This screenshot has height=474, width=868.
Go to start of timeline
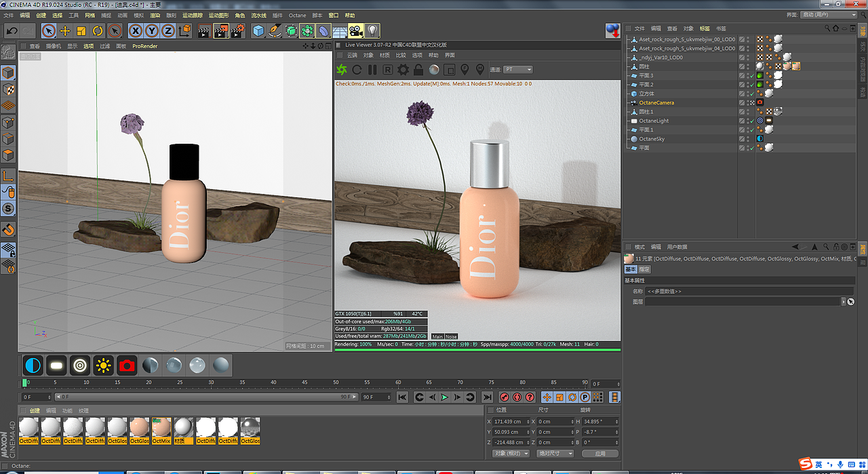pyautogui.click(x=402, y=397)
